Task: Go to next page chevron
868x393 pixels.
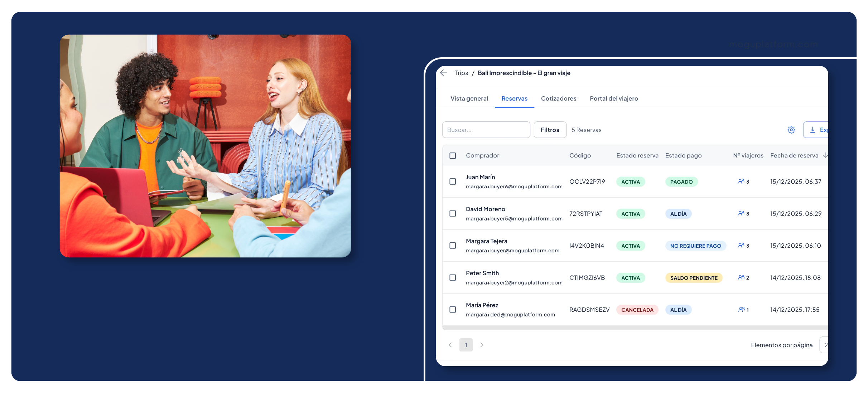Action: (x=482, y=345)
